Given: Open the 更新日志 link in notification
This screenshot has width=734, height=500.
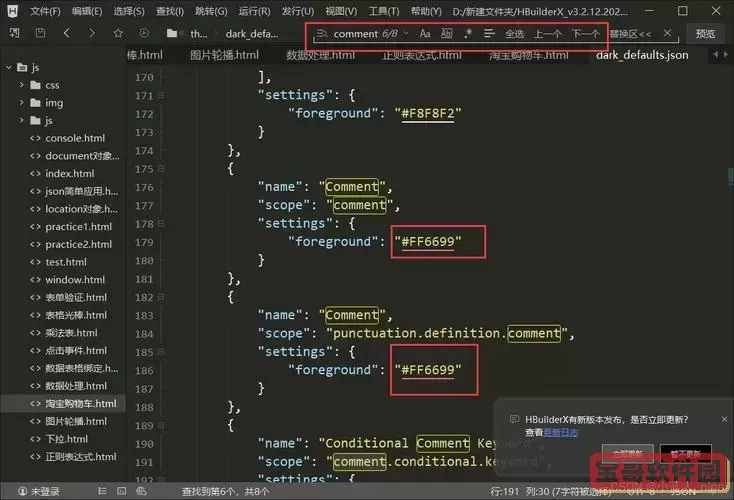Looking at the screenshot, I should [561, 433].
